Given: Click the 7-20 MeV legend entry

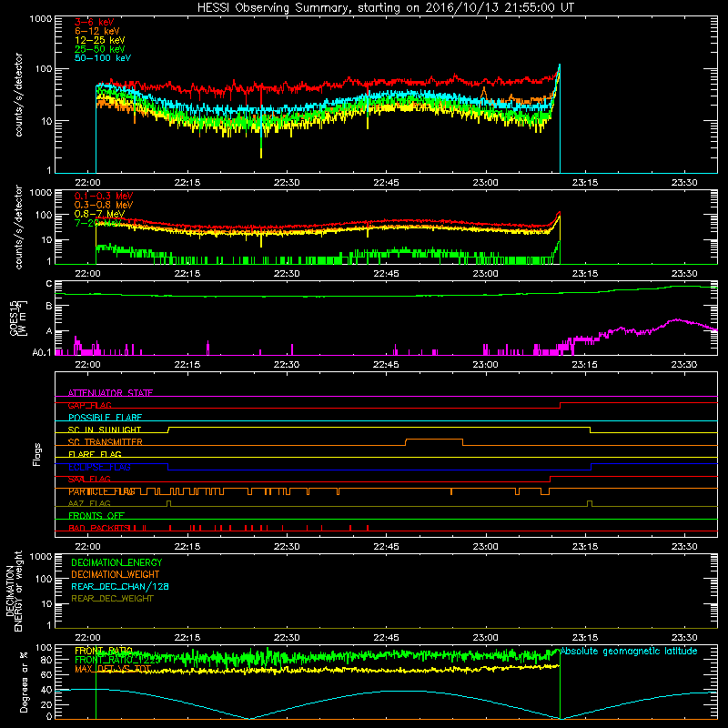Looking at the screenshot, I should (97, 223).
